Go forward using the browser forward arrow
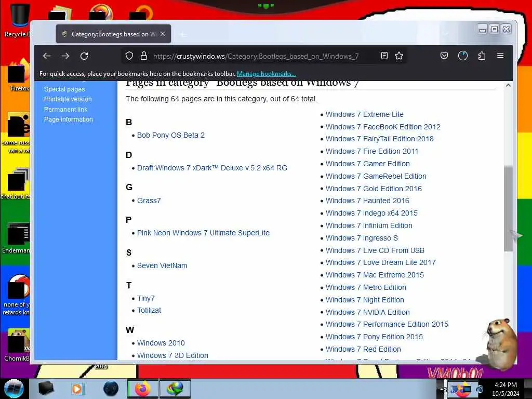532x399 pixels. click(x=65, y=56)
